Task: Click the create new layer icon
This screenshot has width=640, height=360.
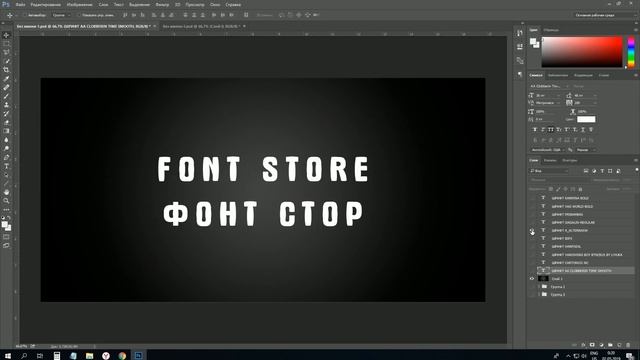Action: click(619, 345)
